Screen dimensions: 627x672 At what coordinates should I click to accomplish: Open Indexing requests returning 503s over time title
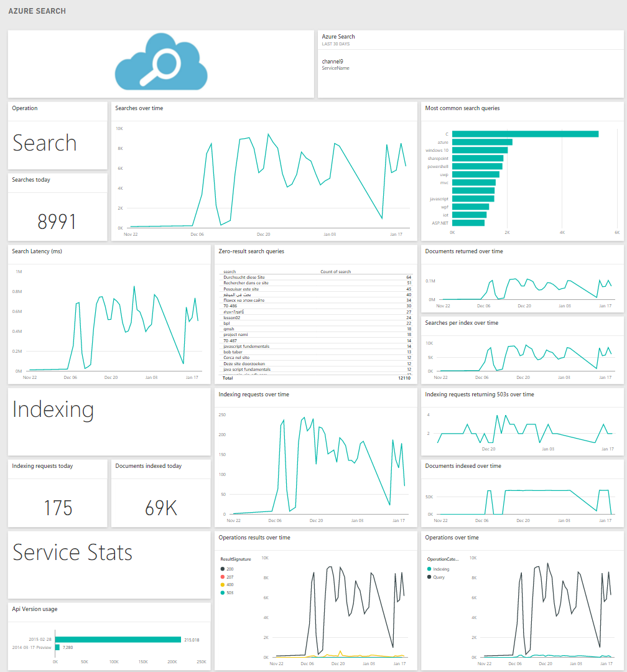[479, 394]
